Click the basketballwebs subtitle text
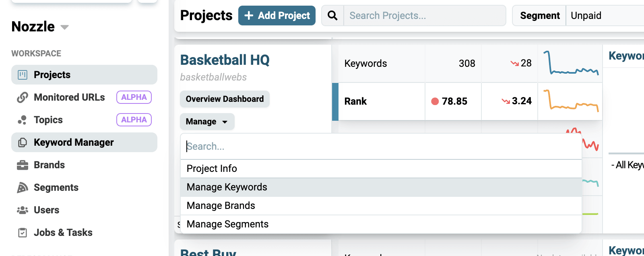 (213, 77)
